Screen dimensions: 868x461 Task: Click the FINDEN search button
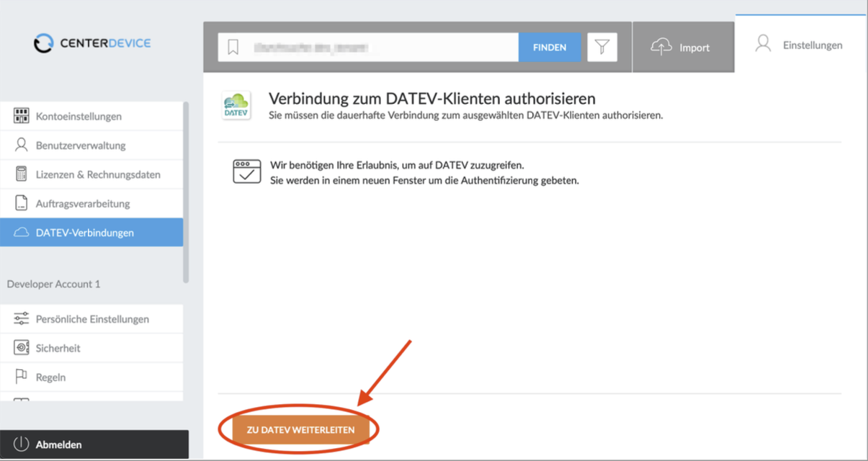coord(550,48)
